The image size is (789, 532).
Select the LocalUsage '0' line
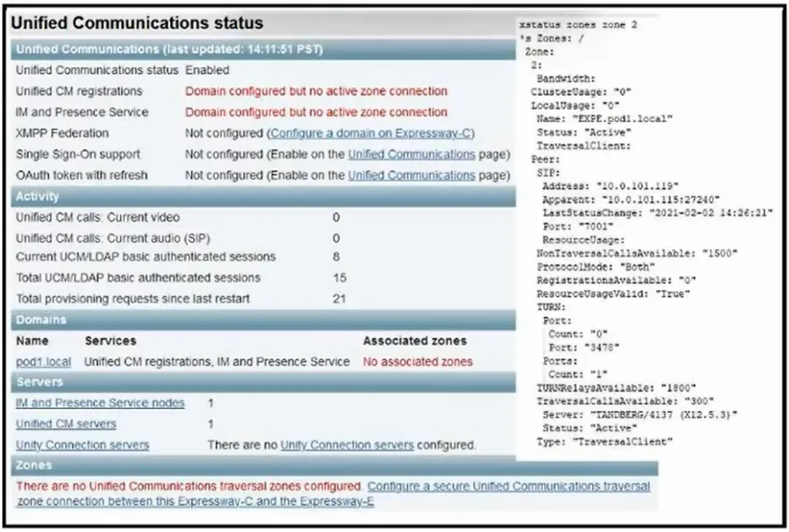[x=575, y=106]
